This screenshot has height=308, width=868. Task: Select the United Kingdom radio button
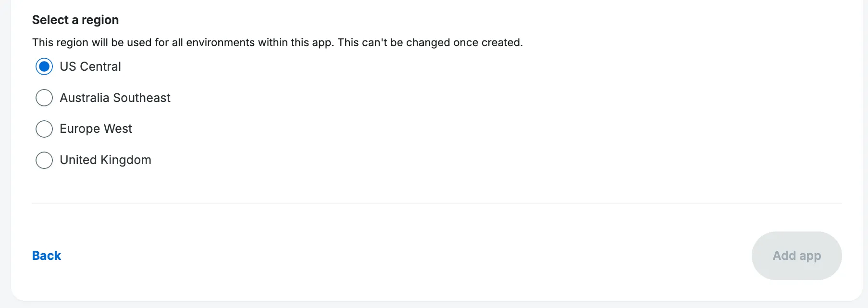coord(44,160)
